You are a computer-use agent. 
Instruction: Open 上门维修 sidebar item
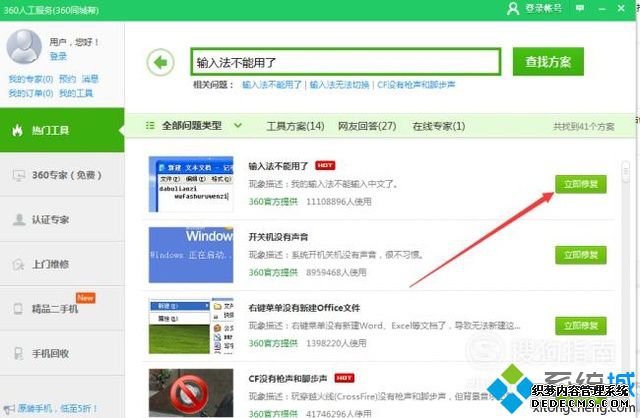coord(62,265)
